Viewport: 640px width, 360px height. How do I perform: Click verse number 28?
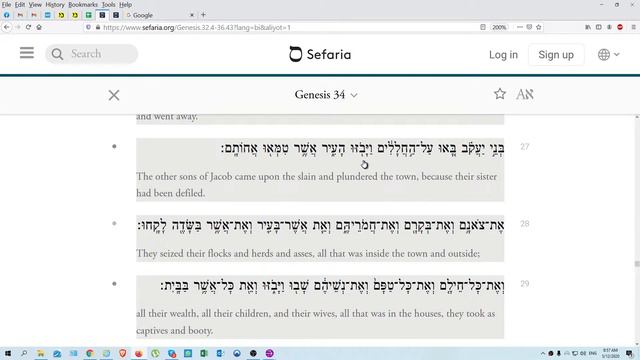click(x=524, y=224)
